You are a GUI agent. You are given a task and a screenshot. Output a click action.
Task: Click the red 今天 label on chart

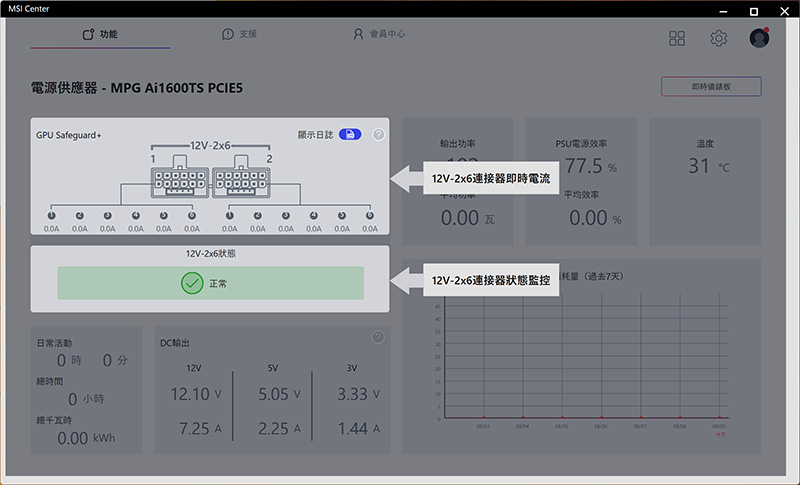720,435
